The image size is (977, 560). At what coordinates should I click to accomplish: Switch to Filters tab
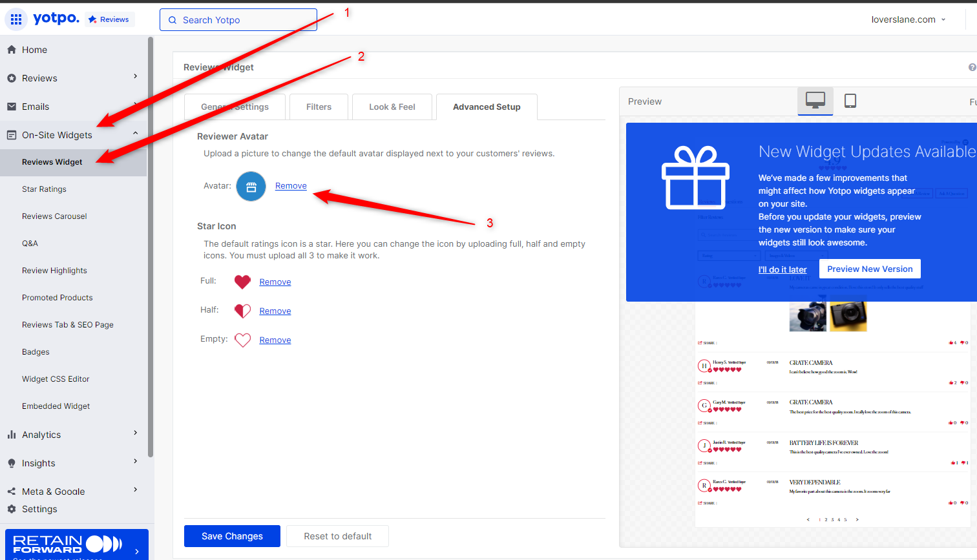coord(319,107)
